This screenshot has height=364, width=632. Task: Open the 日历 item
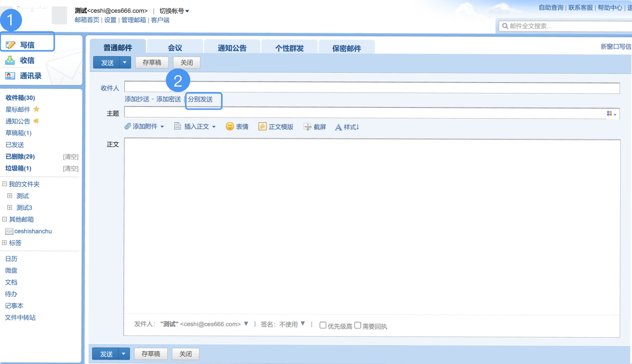[x=11, y=259]
